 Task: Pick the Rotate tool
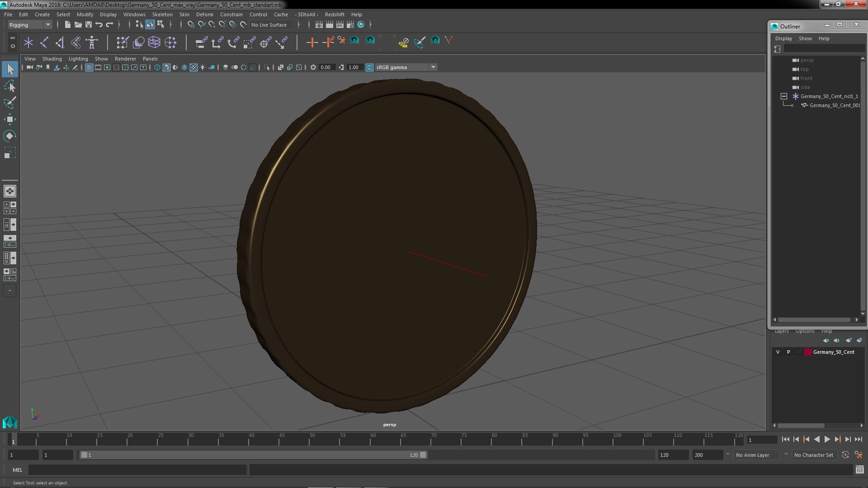[10, 136]
